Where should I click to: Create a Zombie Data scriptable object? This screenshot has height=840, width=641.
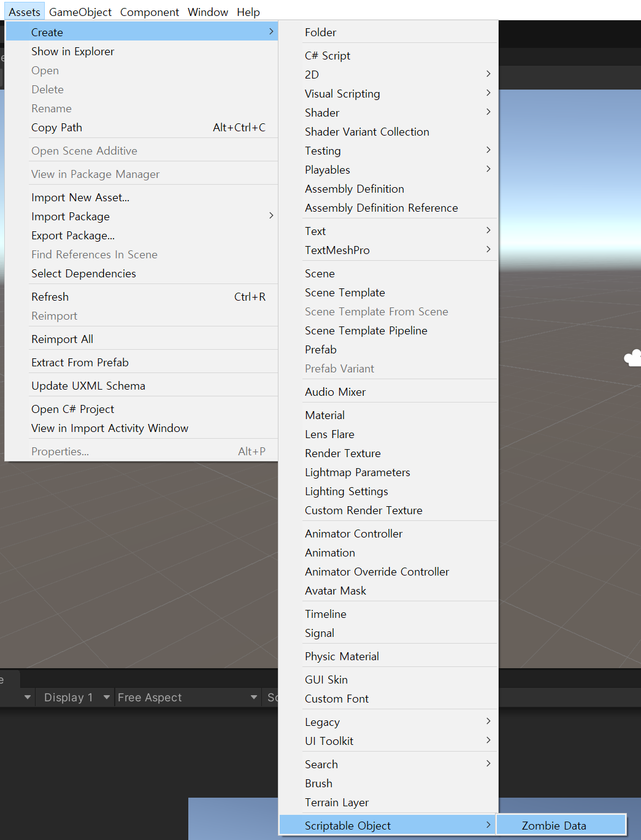point(553,825)
